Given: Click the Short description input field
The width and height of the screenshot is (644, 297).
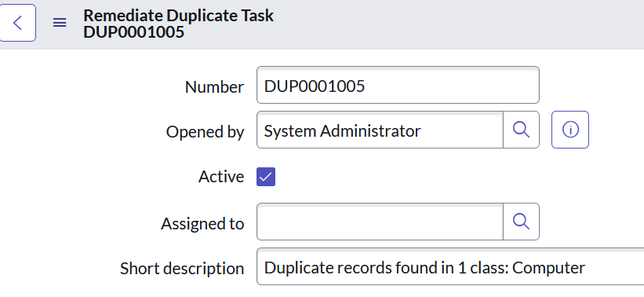Looking at the screenshot, I should [x=450, y=266].
